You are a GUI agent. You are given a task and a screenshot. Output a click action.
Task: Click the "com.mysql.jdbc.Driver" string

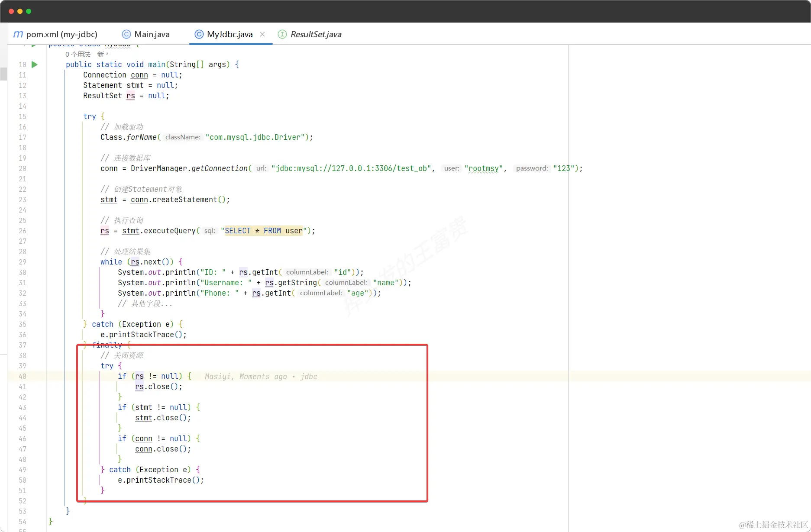pyautogui.click(x=255, y=137)
